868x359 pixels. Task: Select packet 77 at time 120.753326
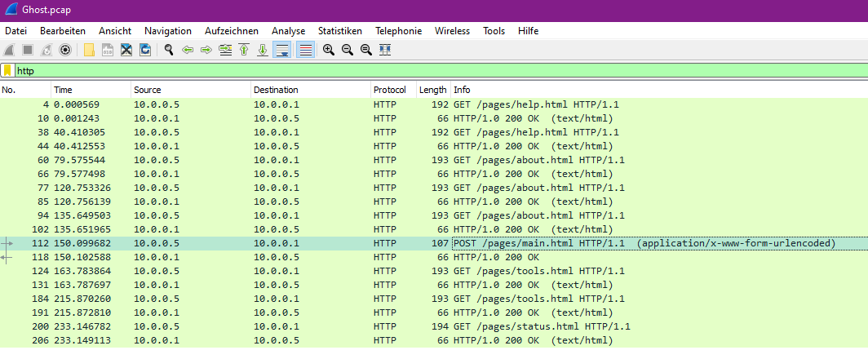[x=434, y=188]
